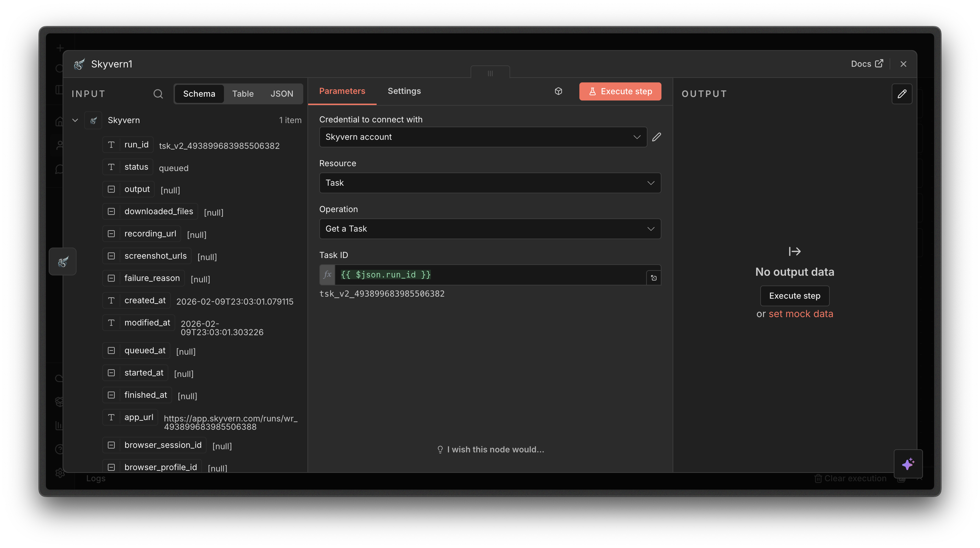Click the fx expression icon on Task ID field

tap(327, 275)
